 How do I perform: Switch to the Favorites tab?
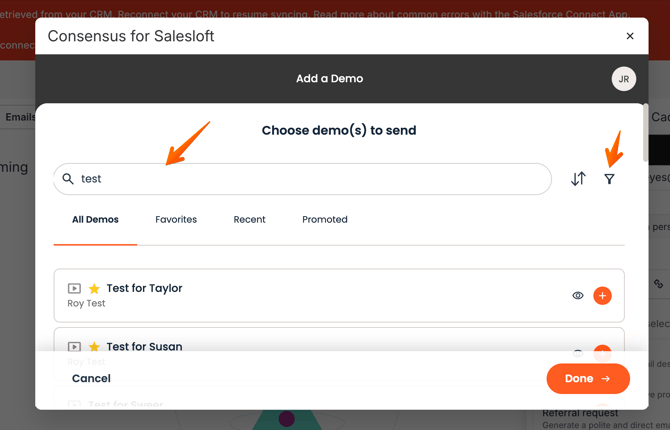(x=176, y=219)
